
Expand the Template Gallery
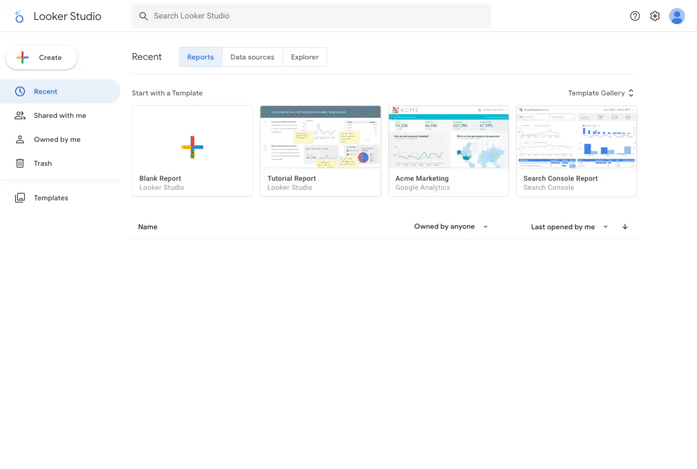click(x=601, y=93)
